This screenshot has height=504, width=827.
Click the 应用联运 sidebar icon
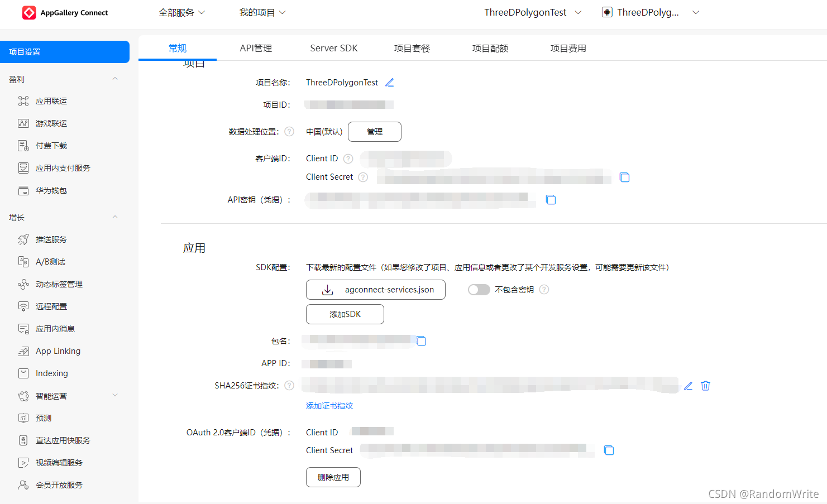pos(23,101)
